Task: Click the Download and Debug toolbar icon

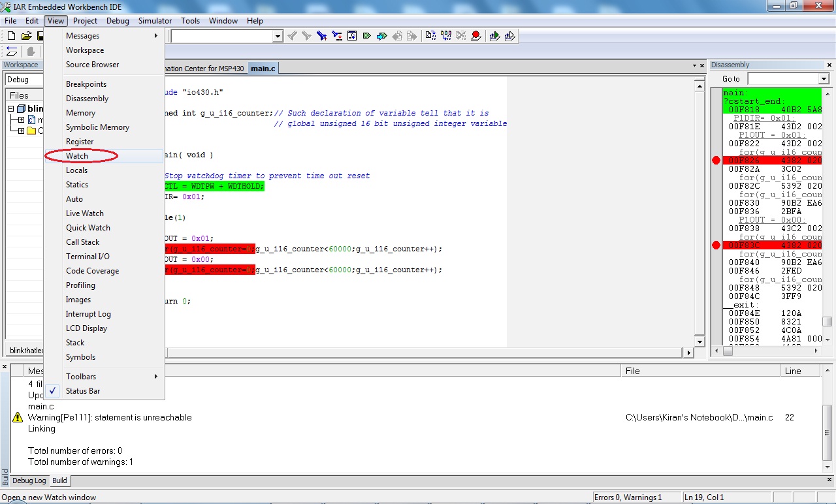Action: 494,36
